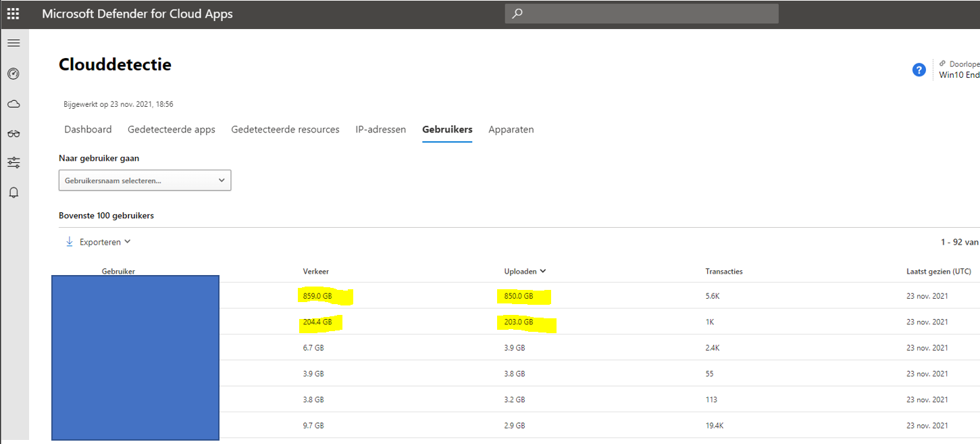Click the export download arrow icon

[x=70, y=242]
